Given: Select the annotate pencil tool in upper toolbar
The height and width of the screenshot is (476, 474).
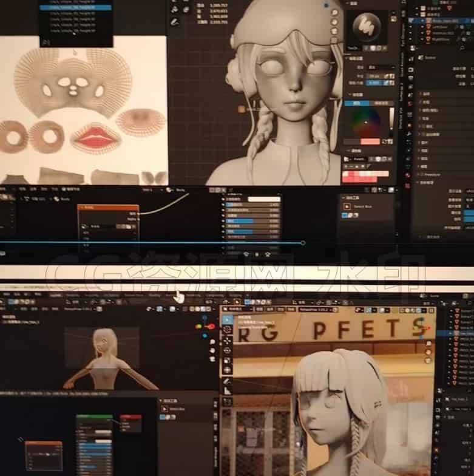Looking at the screenshot, I should pyautogui.click(x=175, y=22).
